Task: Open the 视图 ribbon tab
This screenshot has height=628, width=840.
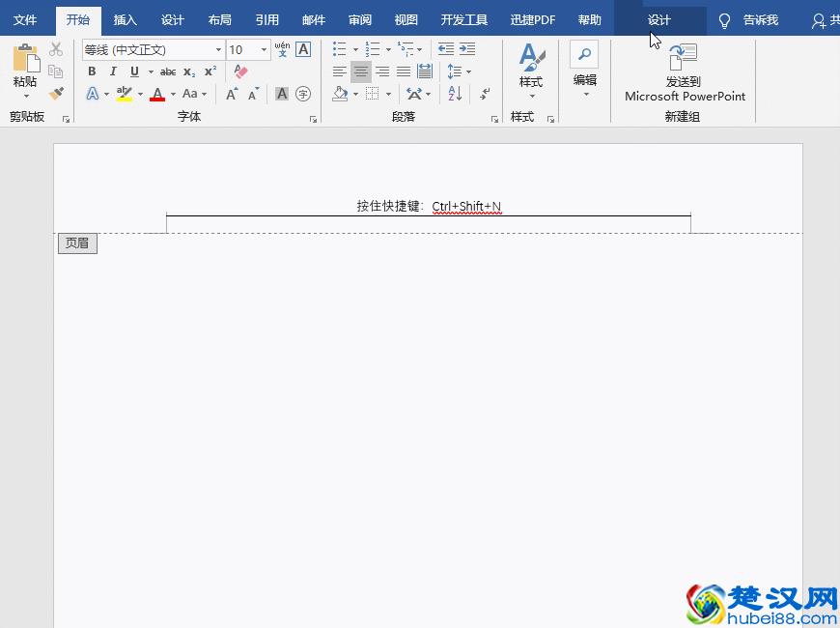Action: (406, 18)
